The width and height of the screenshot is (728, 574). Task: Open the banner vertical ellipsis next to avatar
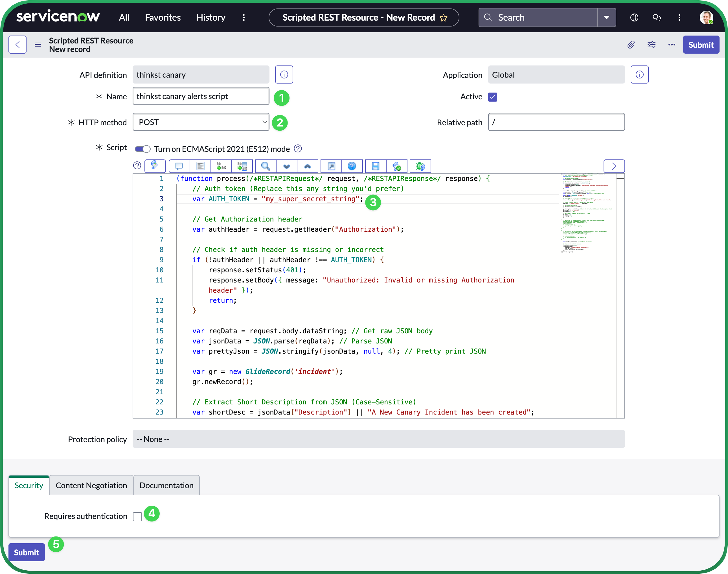click(679, 17)
